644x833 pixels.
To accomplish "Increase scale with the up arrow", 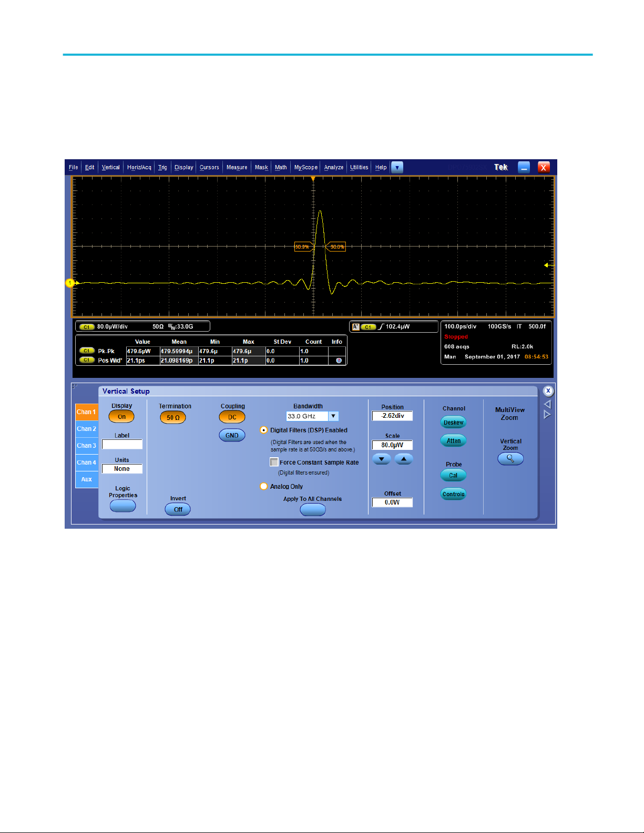I will 404,459.
